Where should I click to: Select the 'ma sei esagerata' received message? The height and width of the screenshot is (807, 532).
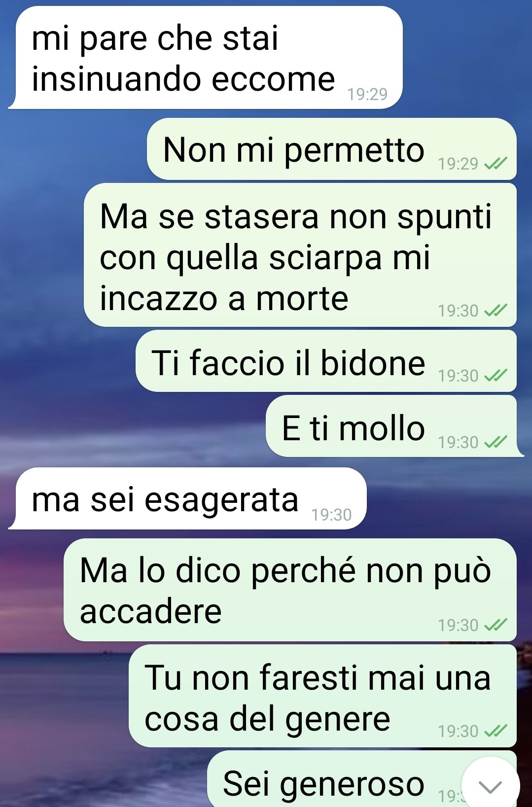(187, 498)
